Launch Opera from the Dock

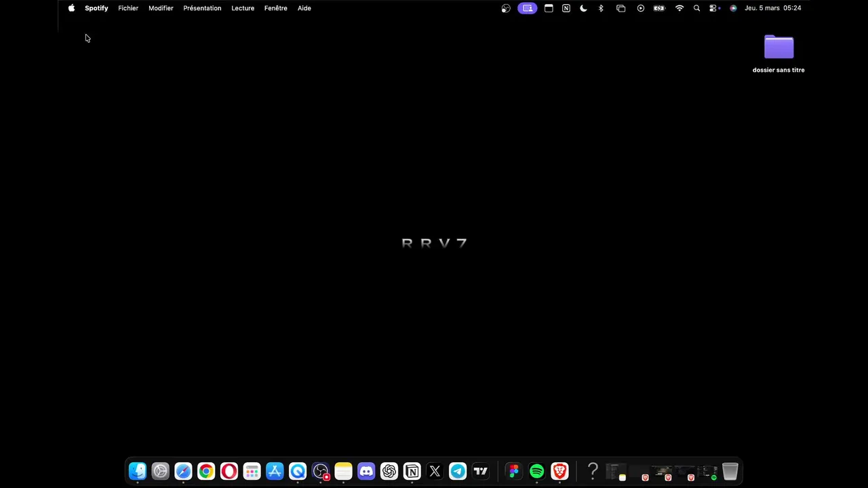pyautogui.click(x=229, y=471)
